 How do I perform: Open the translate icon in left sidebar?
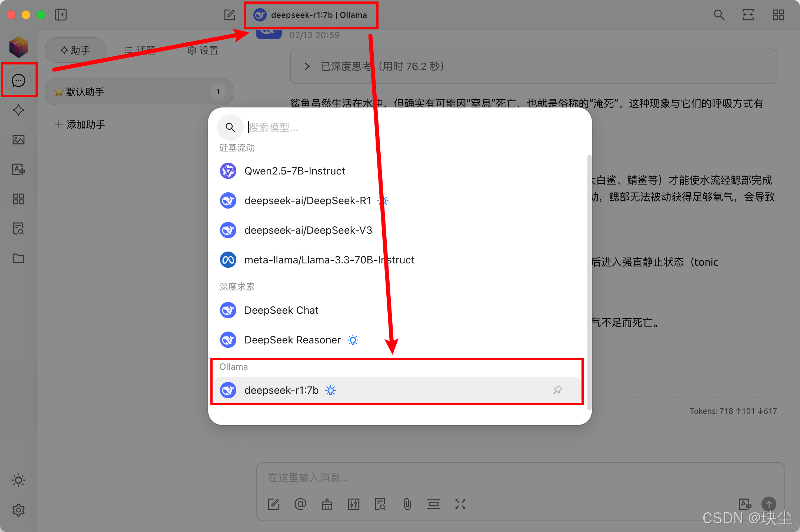(x=19, y=169)
